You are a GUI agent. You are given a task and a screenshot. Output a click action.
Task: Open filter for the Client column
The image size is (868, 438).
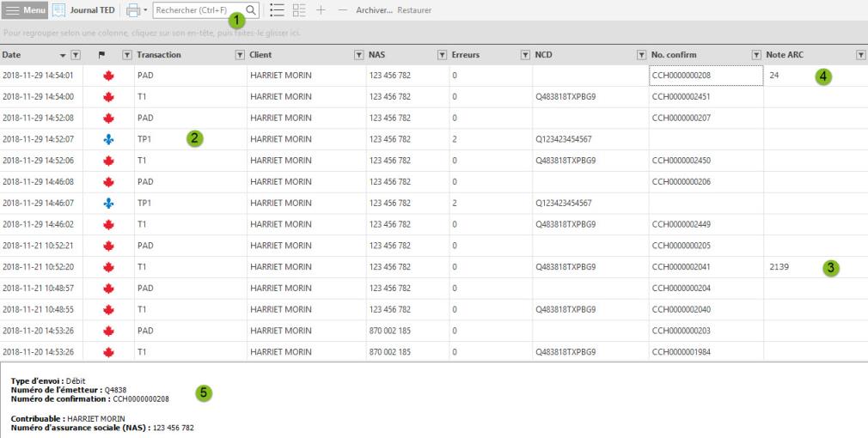pos(358,55)
